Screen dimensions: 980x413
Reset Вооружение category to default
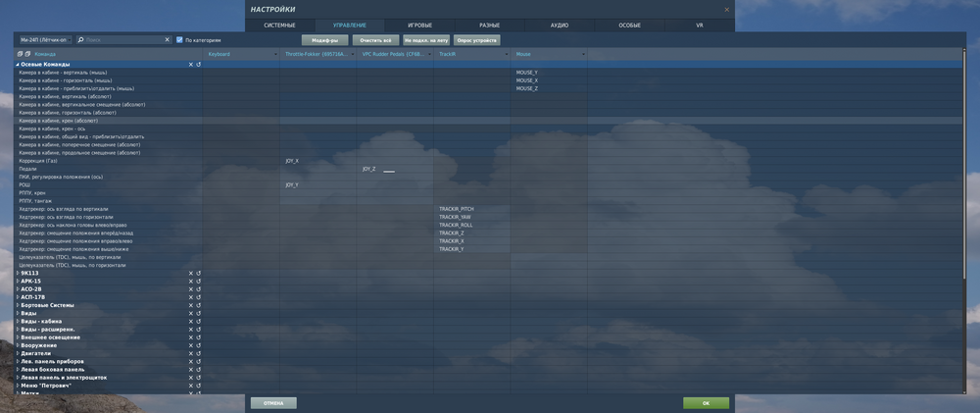coord(199,345)
